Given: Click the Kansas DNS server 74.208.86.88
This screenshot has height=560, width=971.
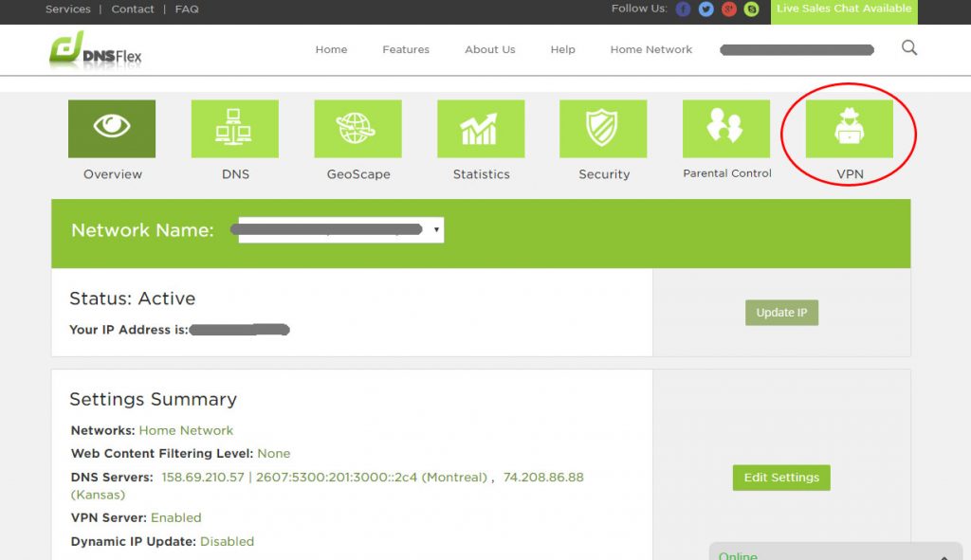Looking at the screenshot, I should [x=543, y=477].
